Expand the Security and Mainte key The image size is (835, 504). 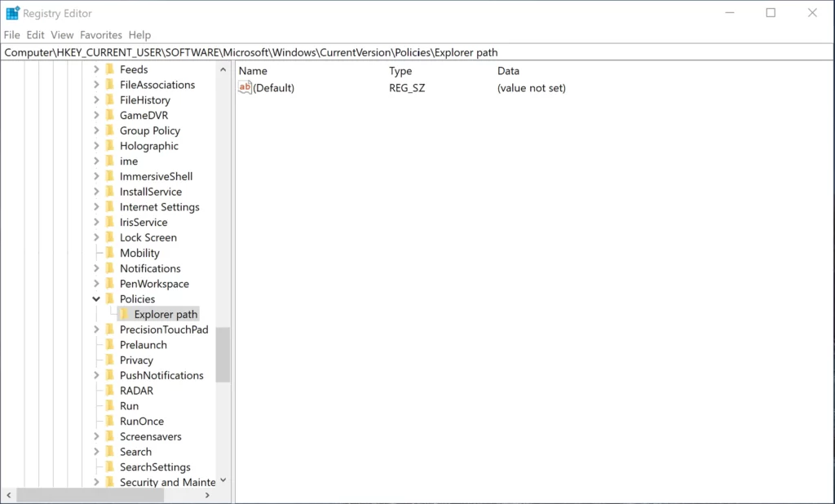[x=96, y=482]
